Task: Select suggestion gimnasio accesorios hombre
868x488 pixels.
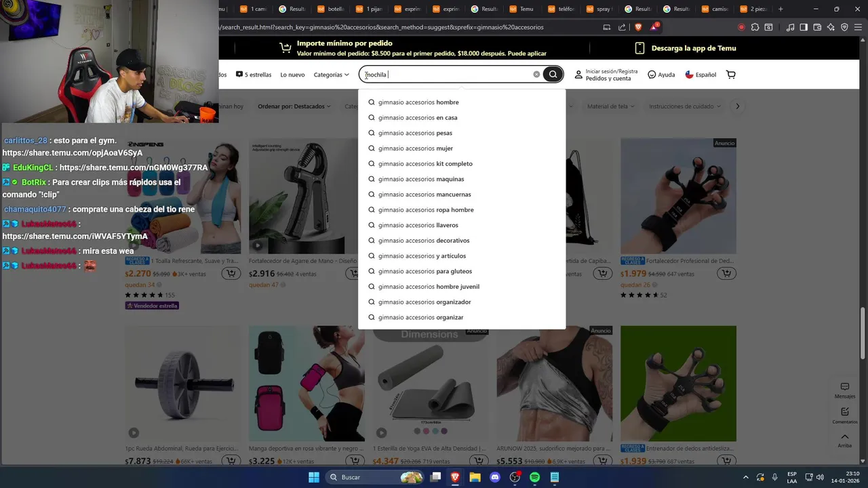Action: pos(462,102)
